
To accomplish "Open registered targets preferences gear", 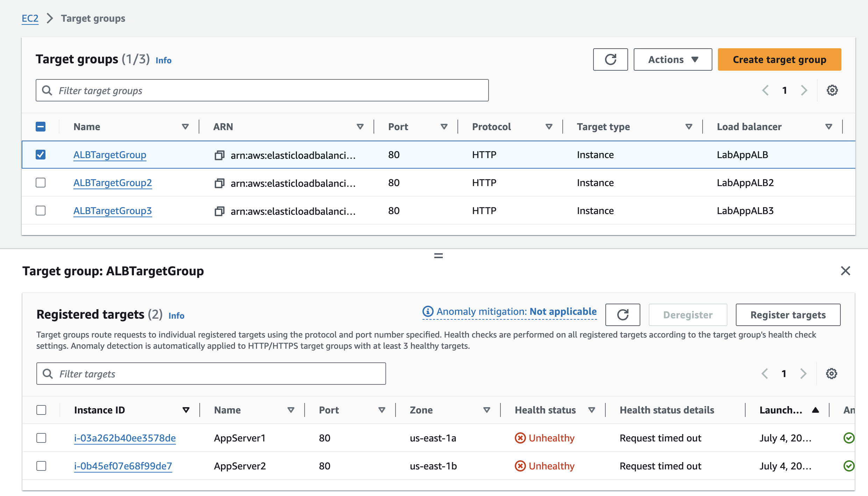I will click(831, 374).
